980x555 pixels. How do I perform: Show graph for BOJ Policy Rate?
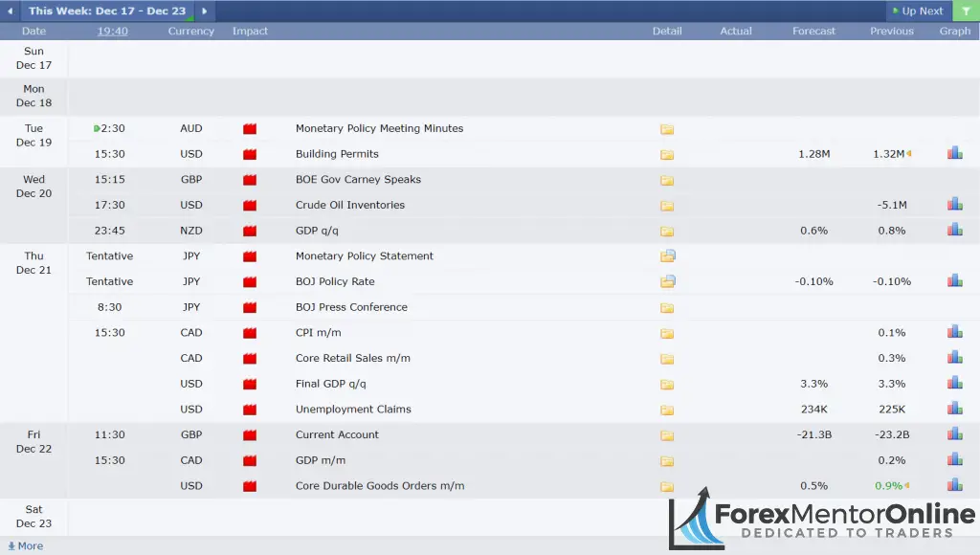[954, 280]
